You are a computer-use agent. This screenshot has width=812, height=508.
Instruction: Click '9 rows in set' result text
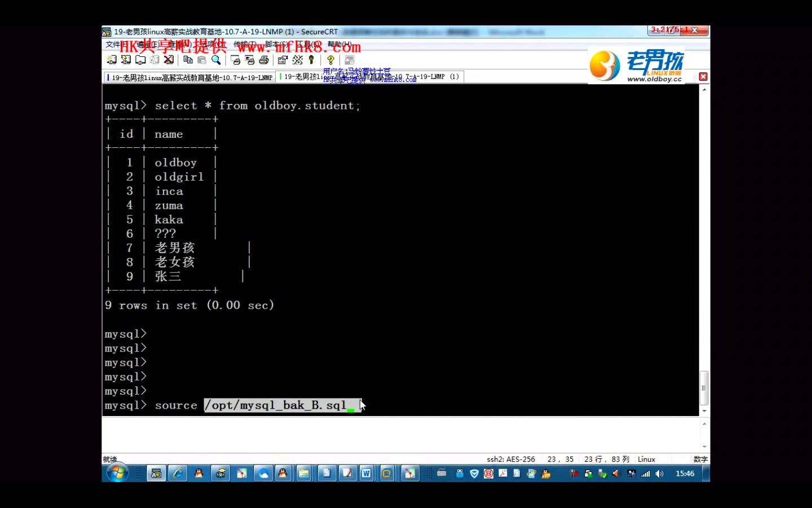click(189, 305)
